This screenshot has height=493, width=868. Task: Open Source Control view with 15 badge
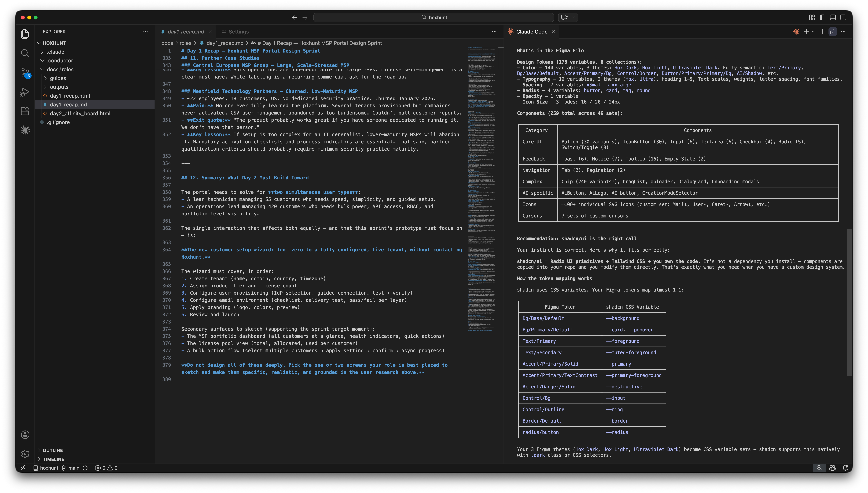25,72
